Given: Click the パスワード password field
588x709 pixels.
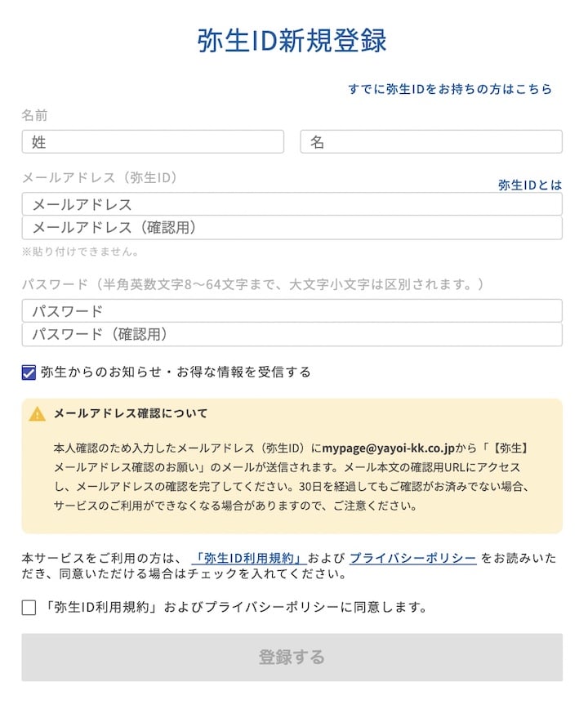Looking at the screenshot, I should [290, 310].
